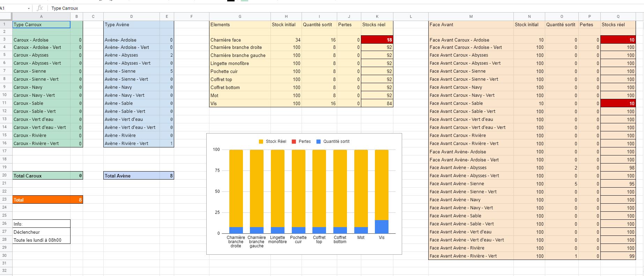Click the fx function icon

pyautogui.click(x=40, y=8)
